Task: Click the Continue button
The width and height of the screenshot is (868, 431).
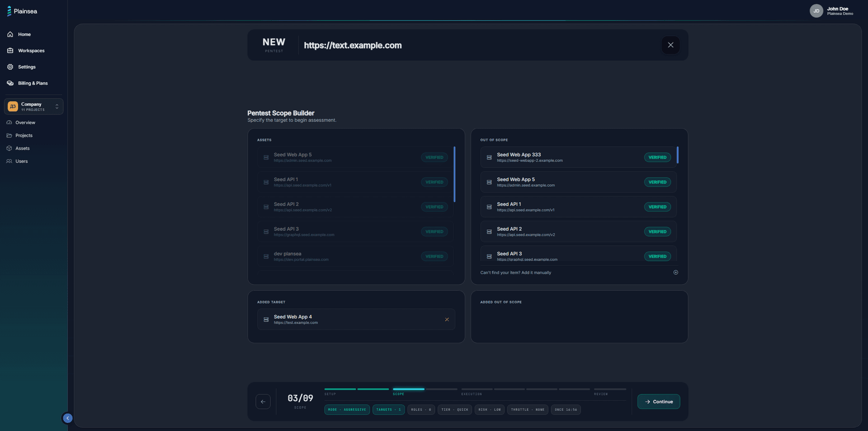Action: (659, 402)
